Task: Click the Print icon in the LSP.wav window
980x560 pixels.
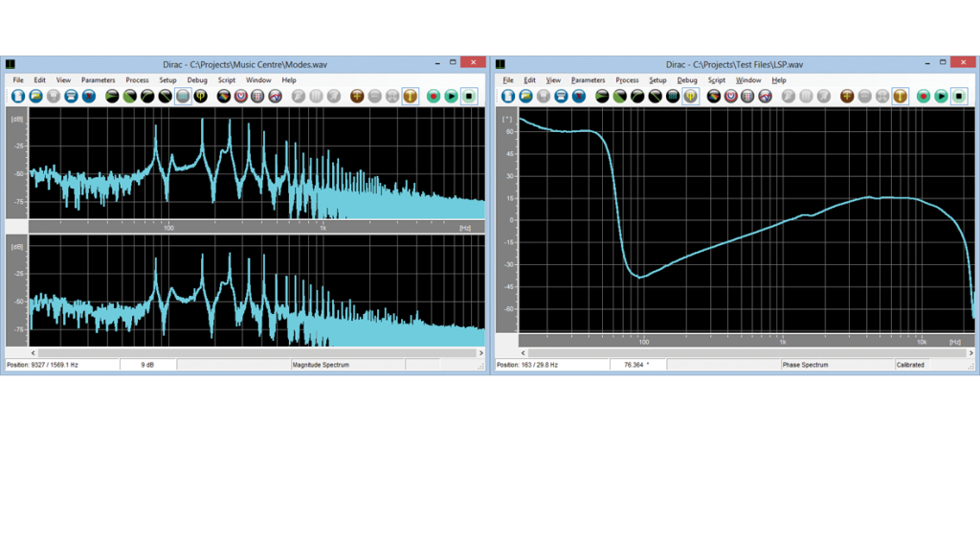Action: [x=560, y=96]
